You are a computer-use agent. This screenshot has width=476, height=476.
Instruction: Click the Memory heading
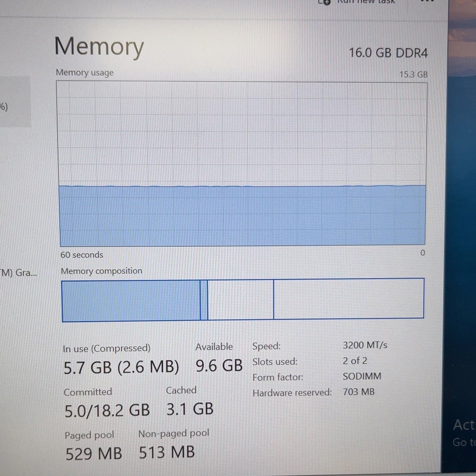(99, 47)
